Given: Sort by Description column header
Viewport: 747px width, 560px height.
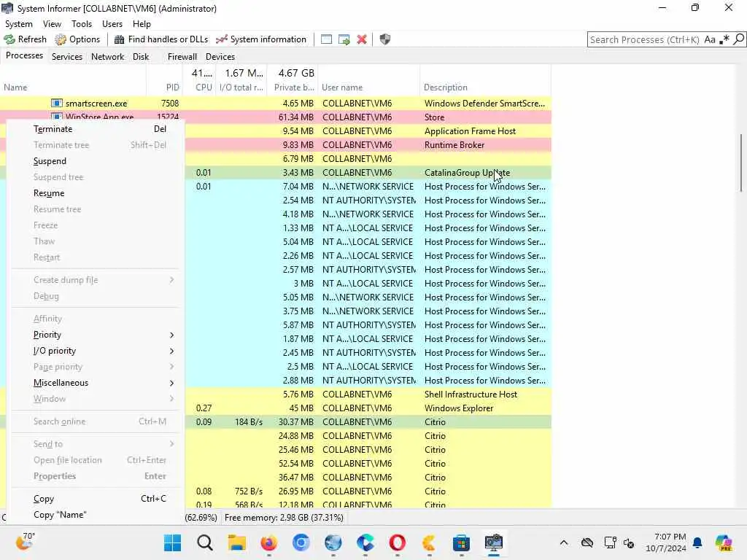Looking at the screenshot, I should click(x=485, y=87).
